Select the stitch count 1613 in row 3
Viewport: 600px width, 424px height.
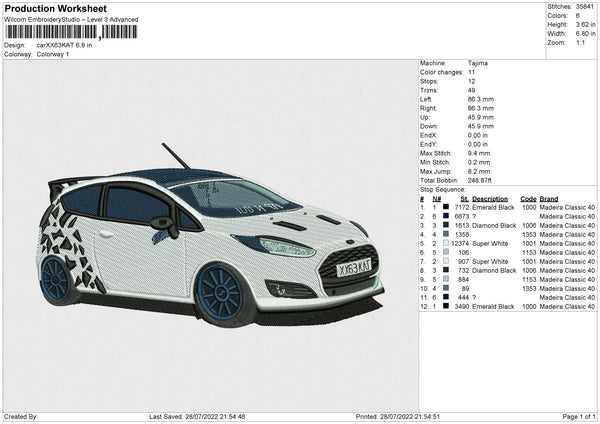462,225
